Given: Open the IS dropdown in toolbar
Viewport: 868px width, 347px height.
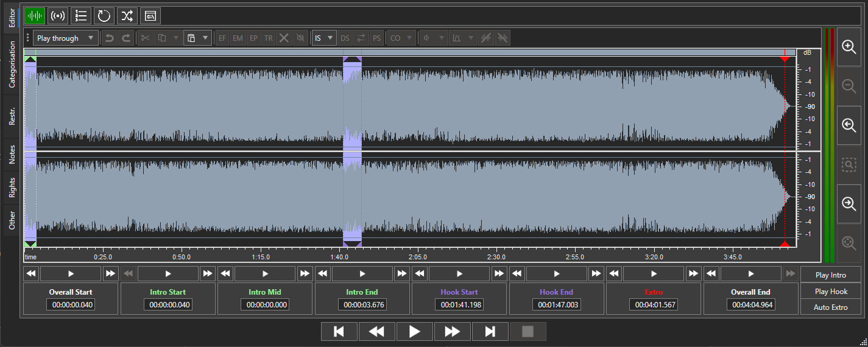Looking at the screenshot, I should click(324, 38).
